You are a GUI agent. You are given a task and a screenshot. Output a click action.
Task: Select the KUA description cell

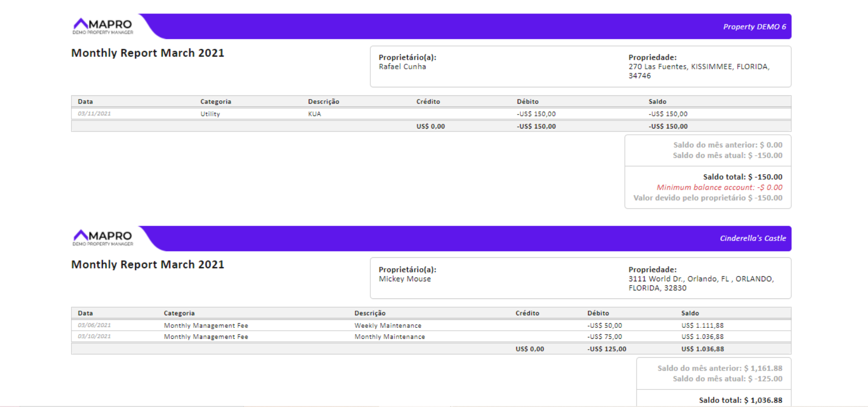pyautogui.click(x=314, y=114)
